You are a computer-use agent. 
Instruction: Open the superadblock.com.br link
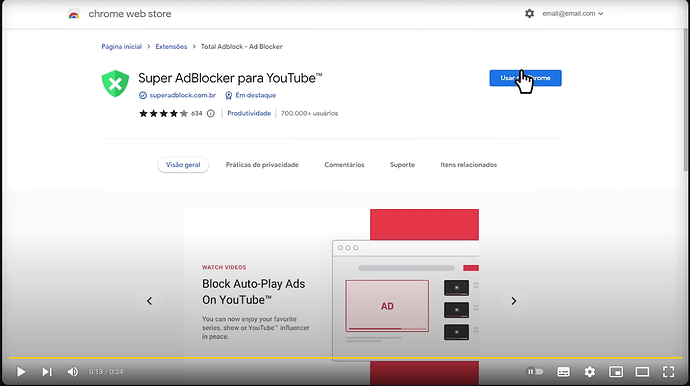[x=183, y=95]
